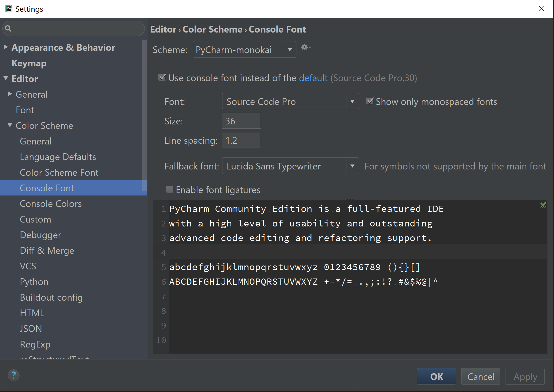Image resolution: width=554 pixels, height=392 pixels.
Task: Click the green inspection checkmark icon
Action: tap(543, 205)
